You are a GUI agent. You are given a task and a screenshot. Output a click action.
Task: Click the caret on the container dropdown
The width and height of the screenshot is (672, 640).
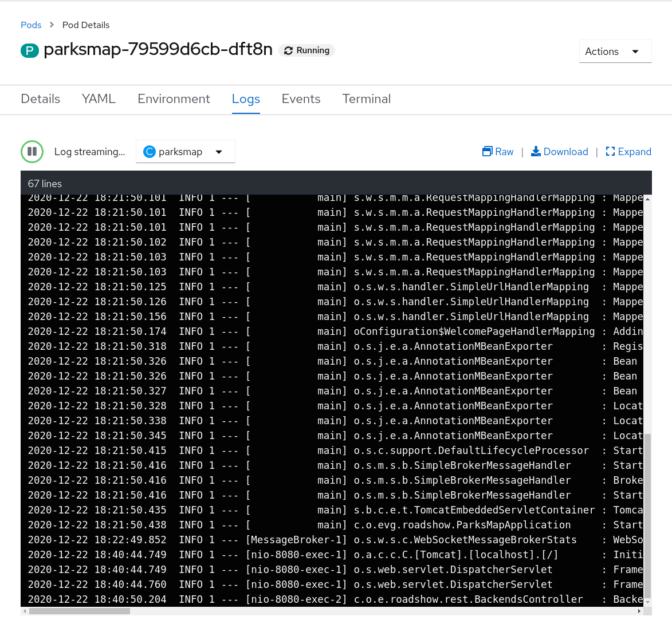point(219,151)
